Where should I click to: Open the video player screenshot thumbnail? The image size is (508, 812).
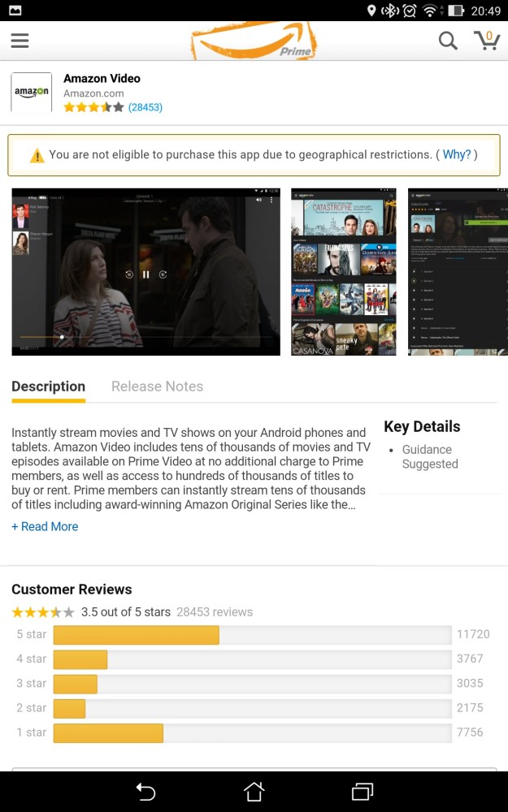tap(145, 272)
